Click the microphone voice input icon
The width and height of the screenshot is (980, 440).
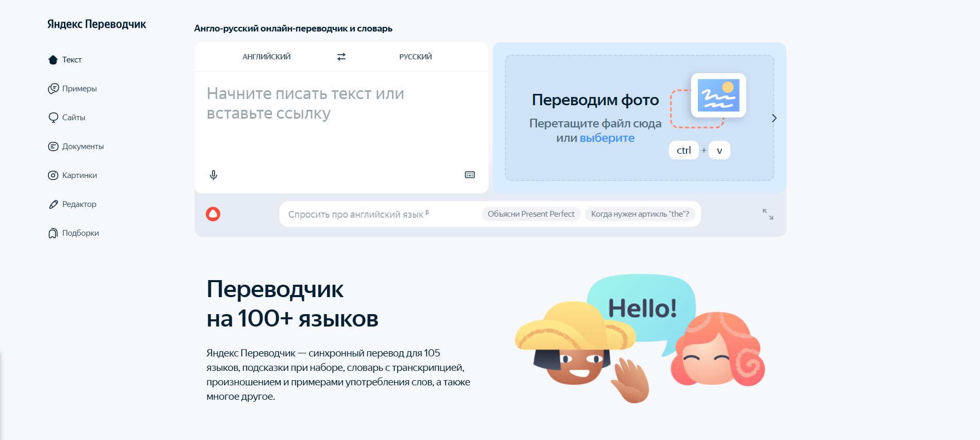pyautogui.click(x=214, y=175)
